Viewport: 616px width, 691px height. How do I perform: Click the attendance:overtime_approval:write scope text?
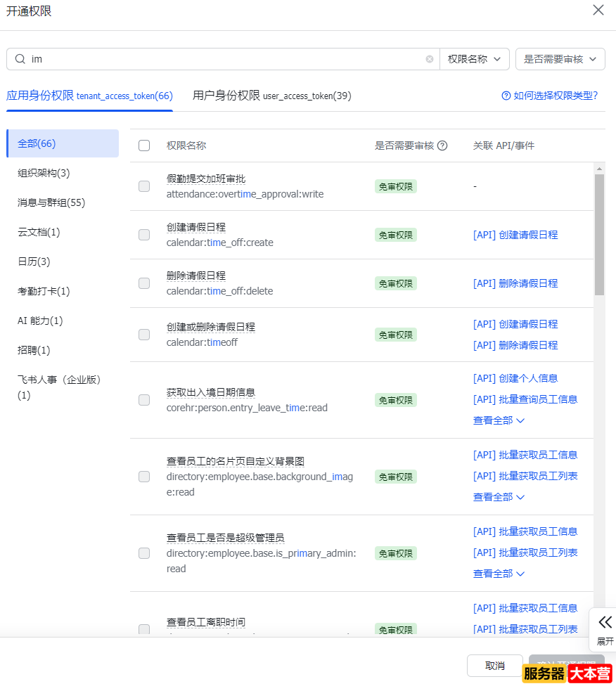[x=245, y=194]
